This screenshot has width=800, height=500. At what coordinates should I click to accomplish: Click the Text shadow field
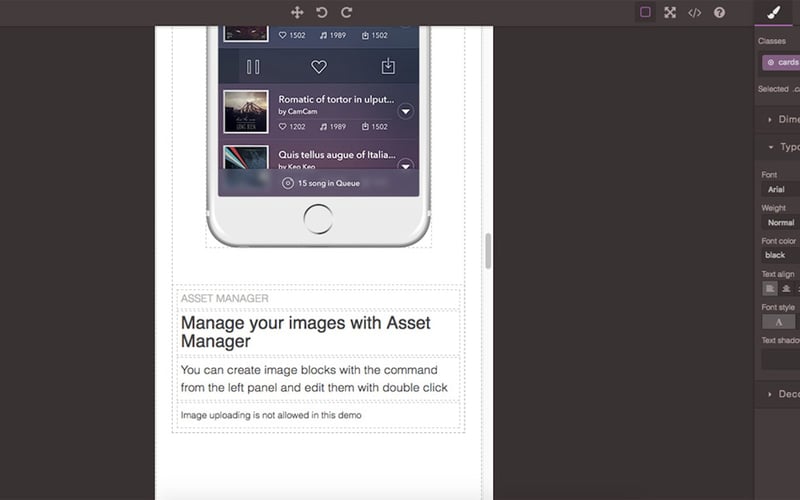pos(781,359)
